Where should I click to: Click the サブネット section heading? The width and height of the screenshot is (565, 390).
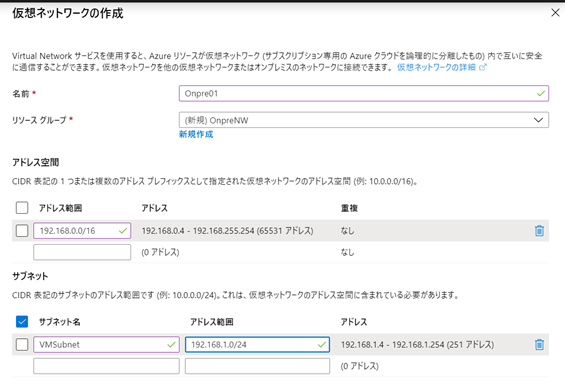(30, 276)
